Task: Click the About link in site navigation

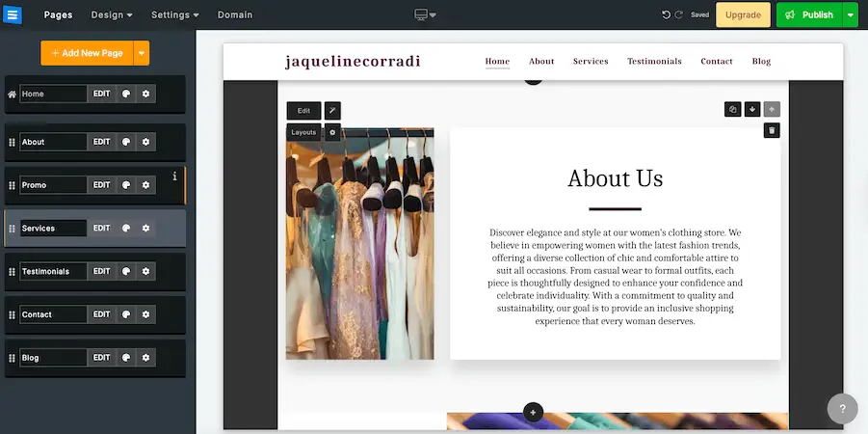Action: (x=541, y=62)
